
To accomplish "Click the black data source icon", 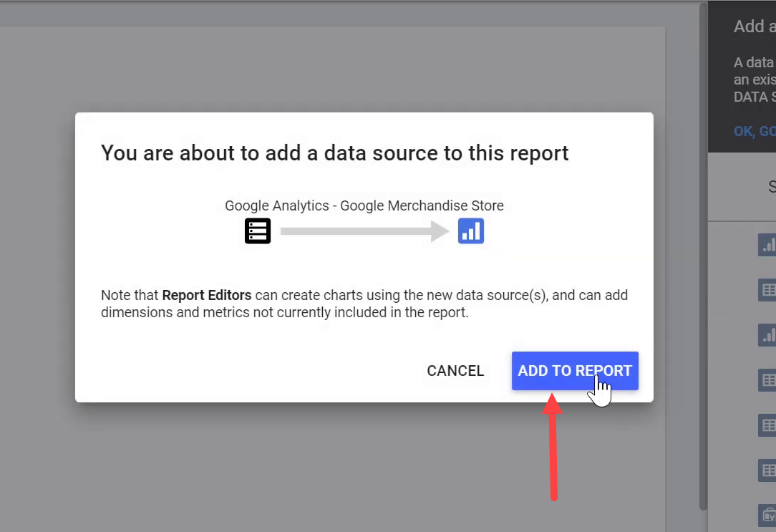I will [257, 231].
